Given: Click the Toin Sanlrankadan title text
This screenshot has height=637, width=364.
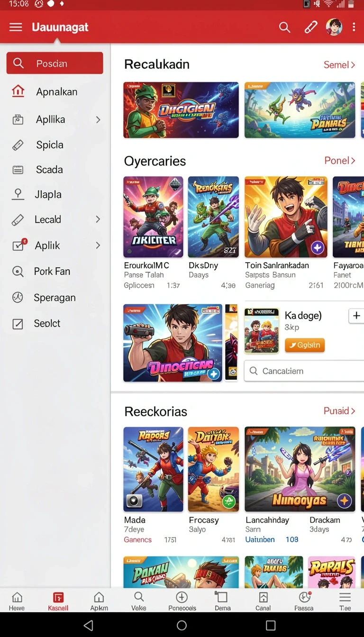Looking at the screenshot, I should coord(277,265).
